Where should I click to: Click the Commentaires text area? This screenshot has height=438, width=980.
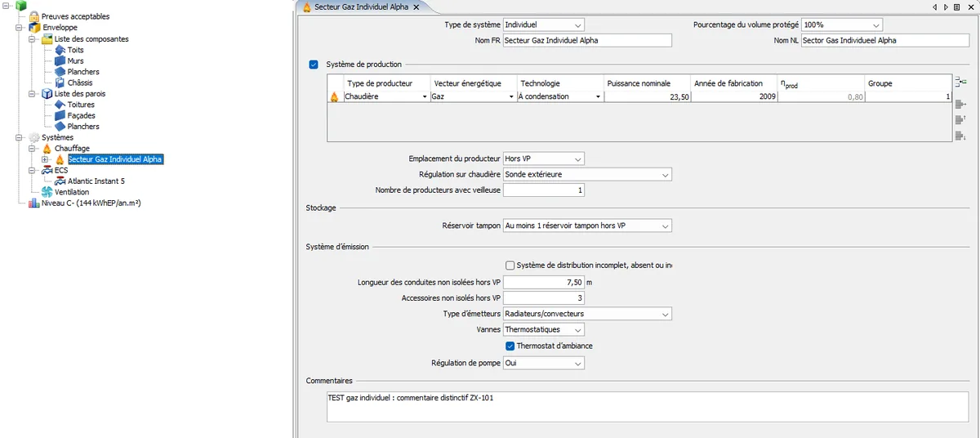click(x=649, y=406)
